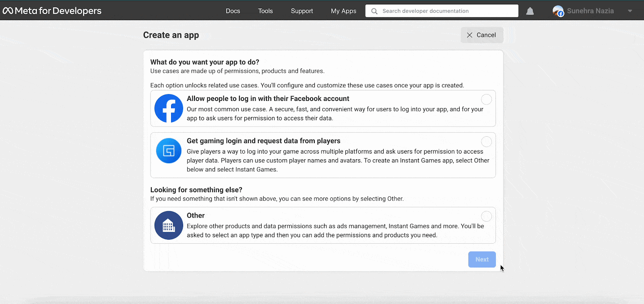This screenshot has height=304, width=644.
Task: Click the 'Other' card heading
Action: 196,216
